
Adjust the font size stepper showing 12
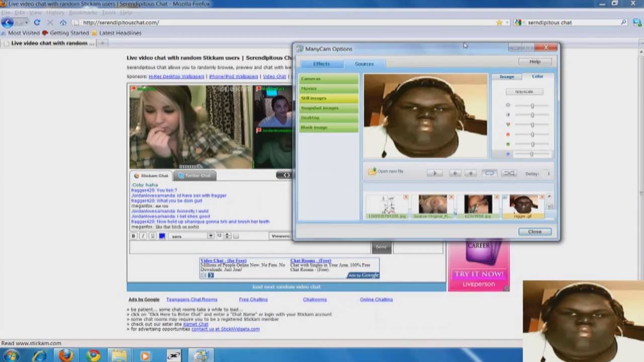227,236
